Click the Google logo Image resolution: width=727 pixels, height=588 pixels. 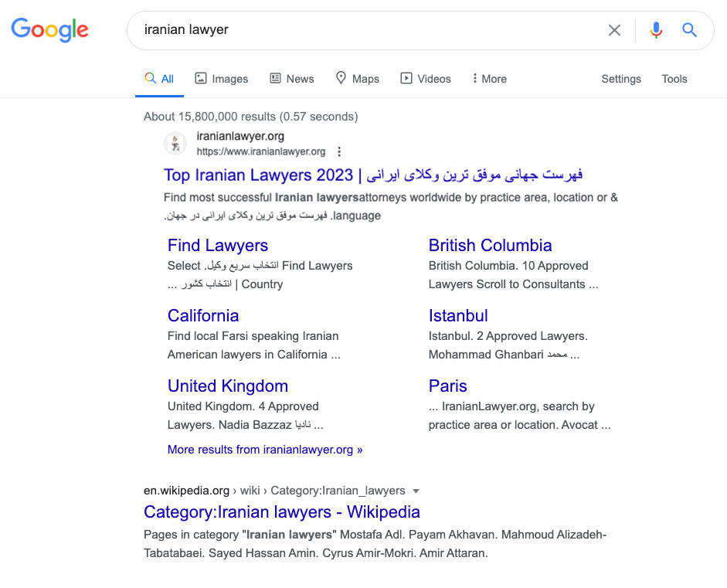coord(49,30)
